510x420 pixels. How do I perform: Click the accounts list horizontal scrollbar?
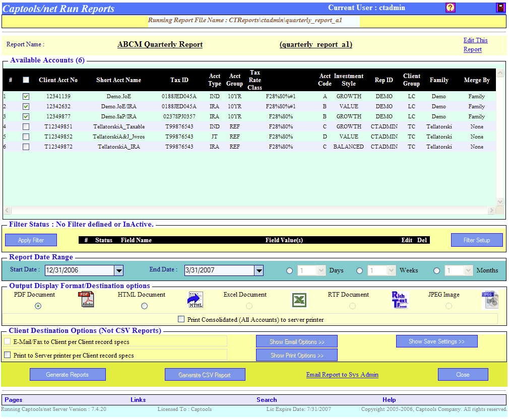[249, 210]
